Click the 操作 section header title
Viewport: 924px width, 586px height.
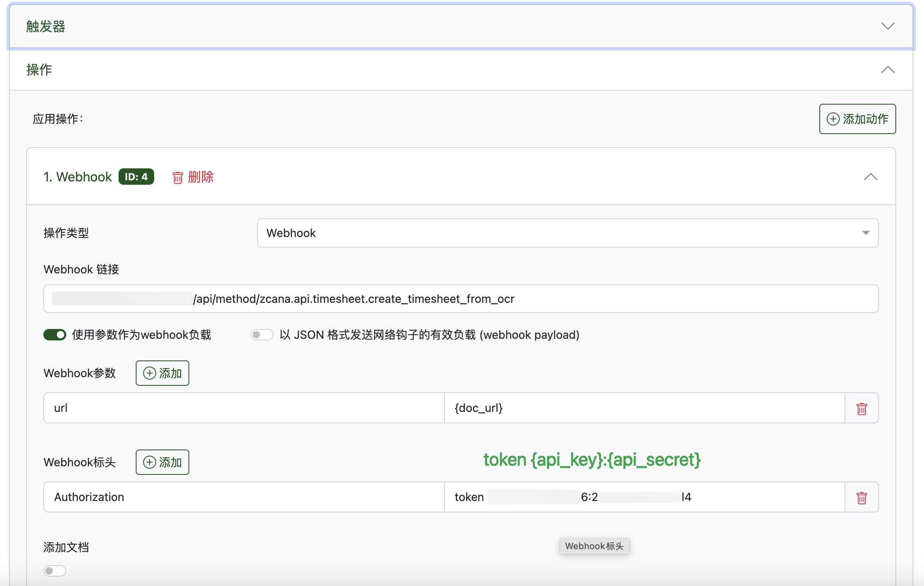(39, 70)
